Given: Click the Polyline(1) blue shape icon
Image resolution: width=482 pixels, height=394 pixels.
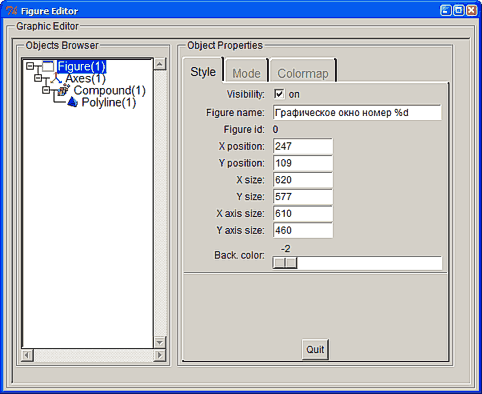Looking at the screenshot, I should [x=72, y=102].
